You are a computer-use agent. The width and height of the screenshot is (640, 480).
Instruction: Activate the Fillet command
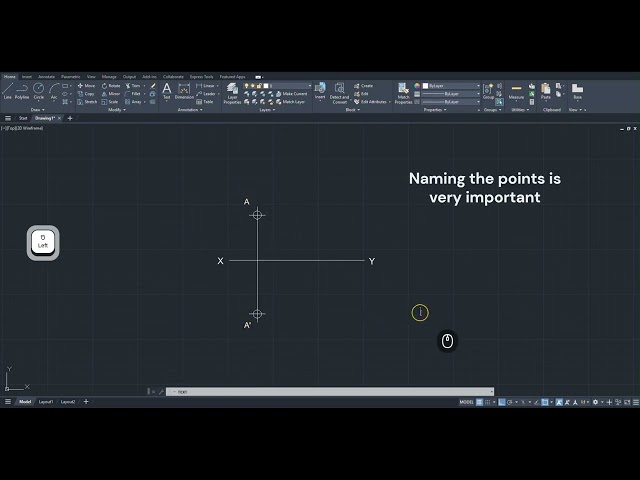coord(133,94)
